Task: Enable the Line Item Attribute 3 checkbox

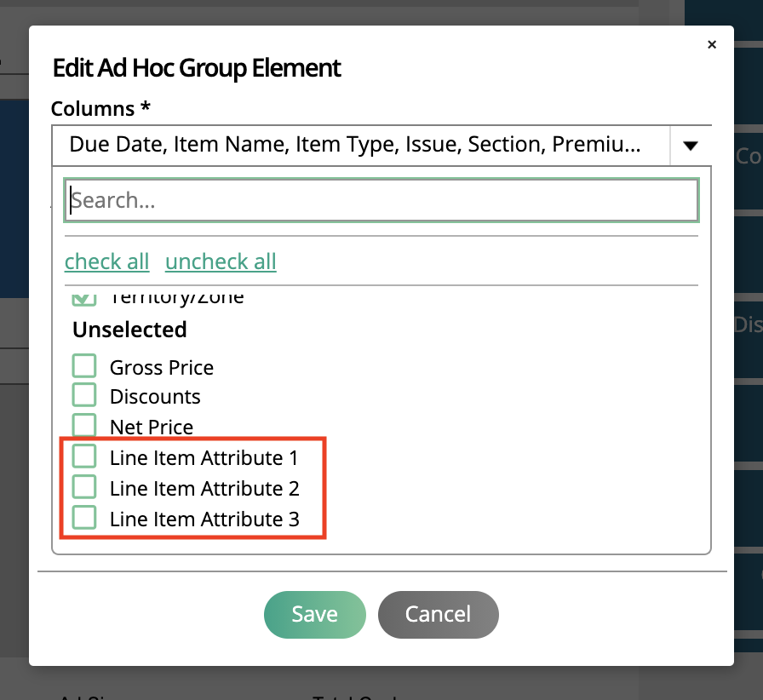Action: click(84, 518)
